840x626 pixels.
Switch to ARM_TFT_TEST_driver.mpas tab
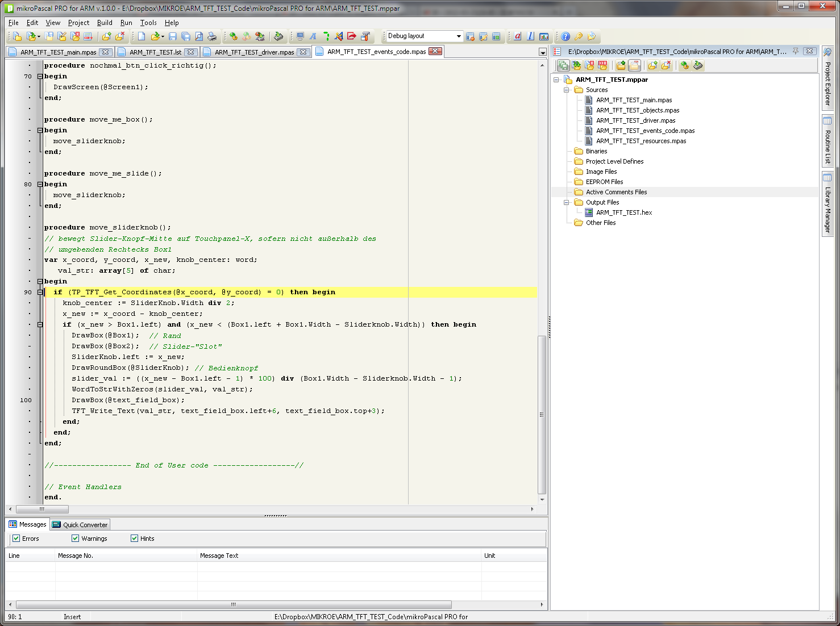click(x=254, y=52)
